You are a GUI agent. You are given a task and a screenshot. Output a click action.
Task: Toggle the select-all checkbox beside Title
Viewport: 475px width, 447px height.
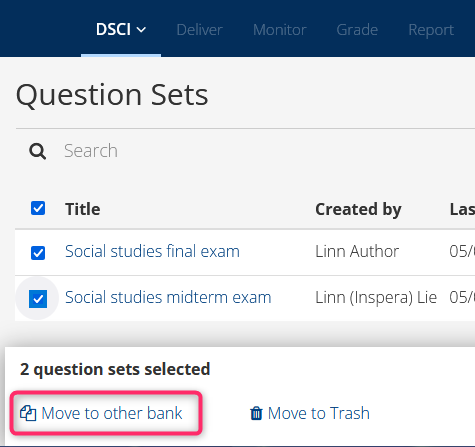pyautogui.click(x=38, y=208)
